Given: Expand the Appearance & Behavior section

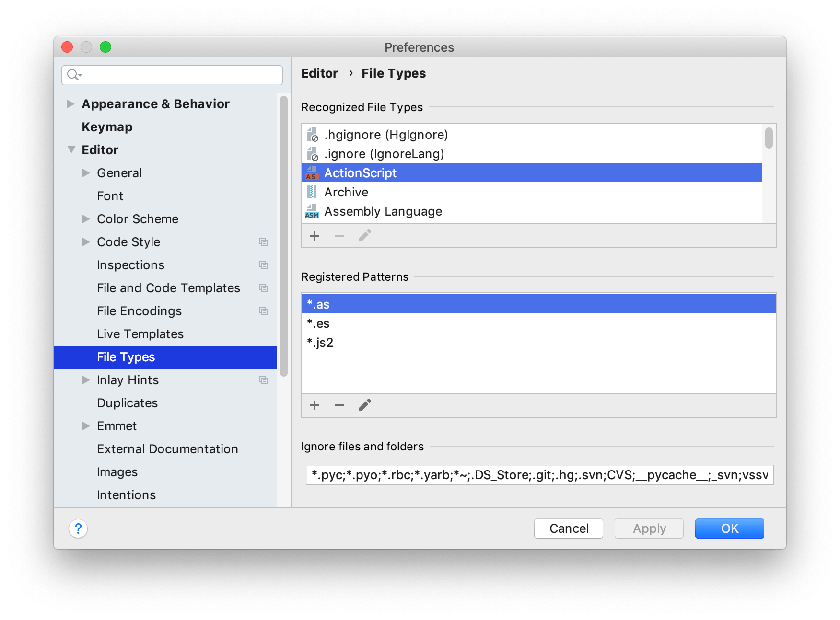Looking at the screenshot, I should (70, 104).
